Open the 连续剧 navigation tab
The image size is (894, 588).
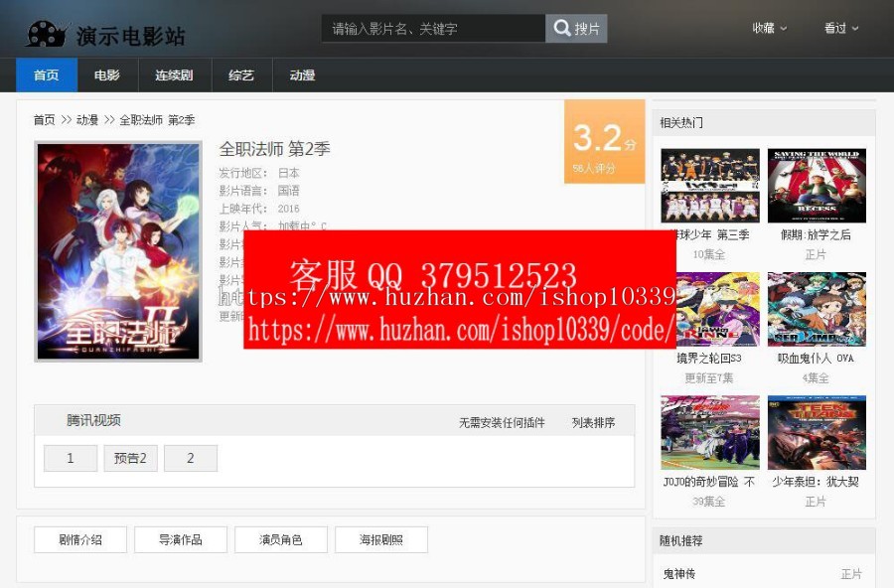[x=175, y=75]
